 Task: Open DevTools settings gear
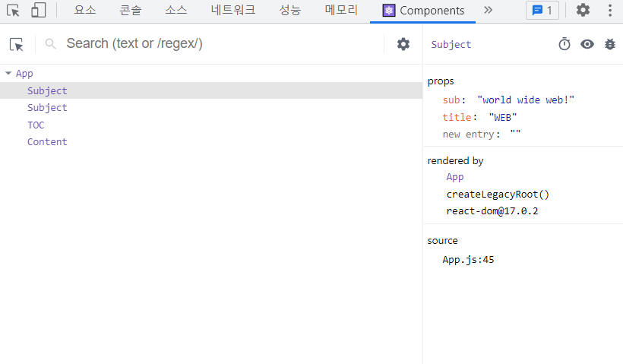(583, 11)
